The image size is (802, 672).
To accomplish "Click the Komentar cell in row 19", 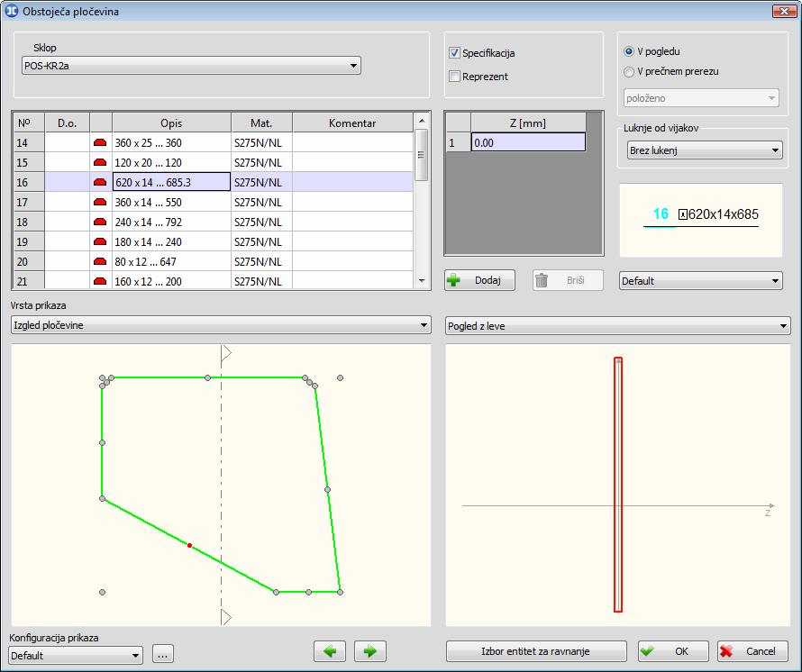I will [x=352, y=242].
